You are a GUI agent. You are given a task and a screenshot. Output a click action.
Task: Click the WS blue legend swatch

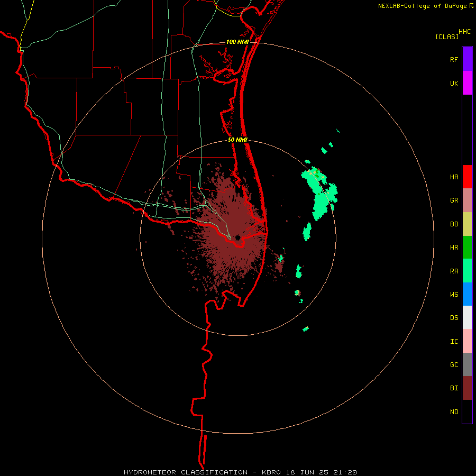(x=467, y=294)
